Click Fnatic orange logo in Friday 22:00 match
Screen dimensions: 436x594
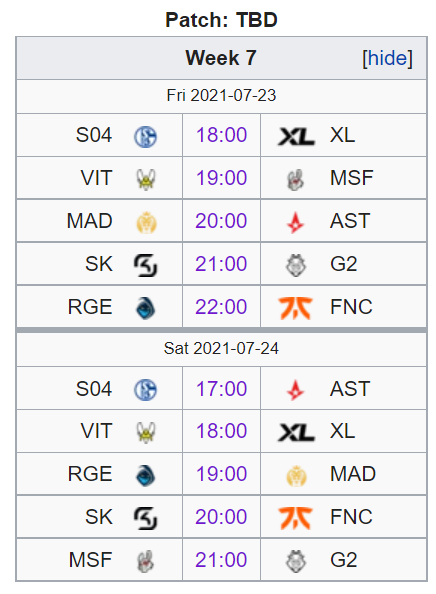pos(296,308)
